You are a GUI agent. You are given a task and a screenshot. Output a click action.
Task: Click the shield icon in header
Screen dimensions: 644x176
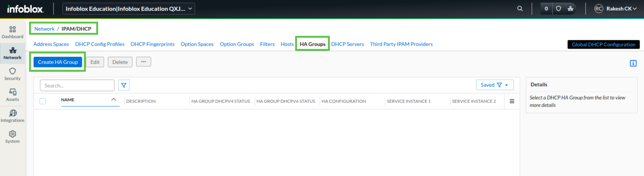pos(558,9)
